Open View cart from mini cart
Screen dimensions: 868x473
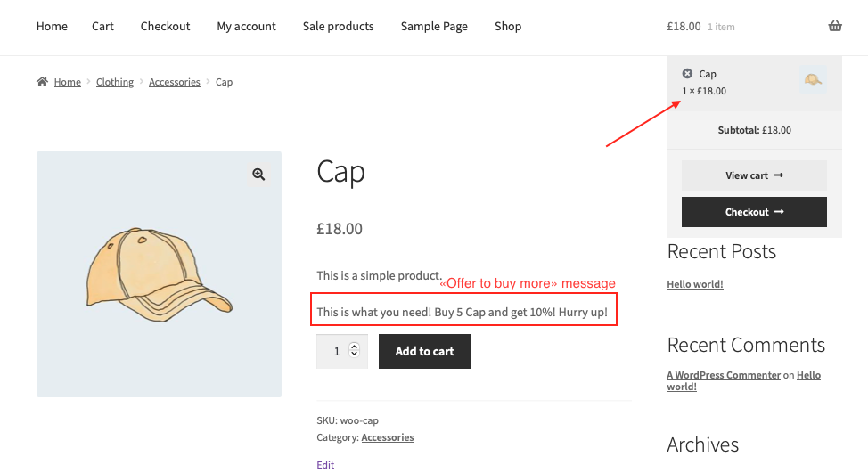(x=754, y=175)
